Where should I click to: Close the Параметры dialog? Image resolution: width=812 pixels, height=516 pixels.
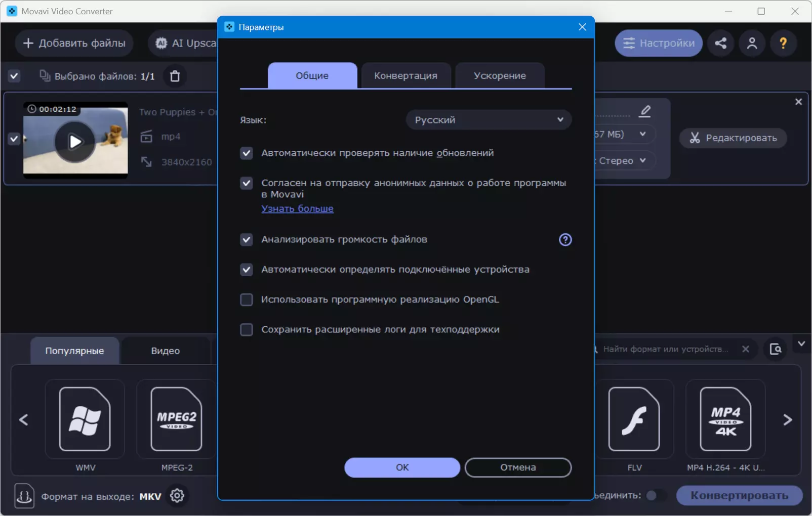(x=582, y=27)
